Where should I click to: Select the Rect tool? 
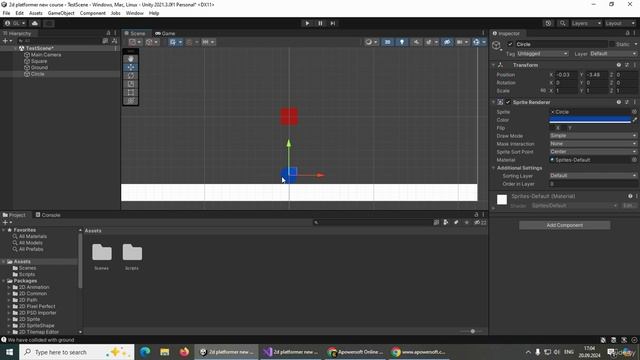pyautogui.click(x=131, y=93)
